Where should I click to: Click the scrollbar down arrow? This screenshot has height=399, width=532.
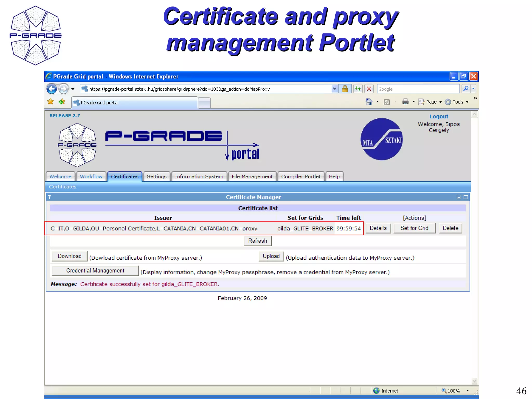tap(474, 381)
